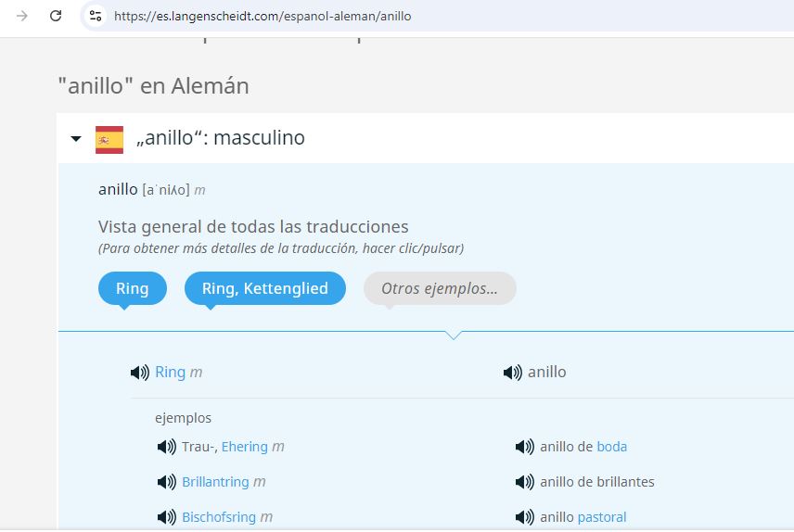Select the Ring translation bubble
794x532 pixels.
(x=132, y=288)
